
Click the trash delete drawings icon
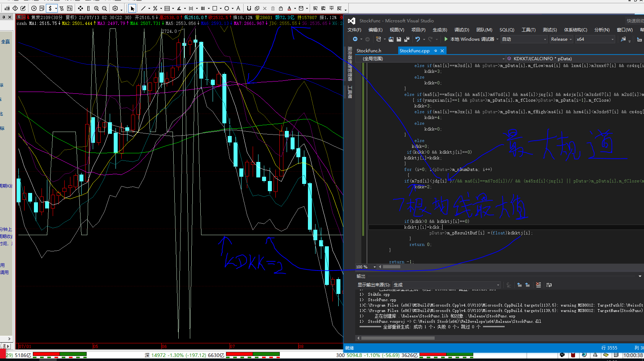click(x=273, y=8)
